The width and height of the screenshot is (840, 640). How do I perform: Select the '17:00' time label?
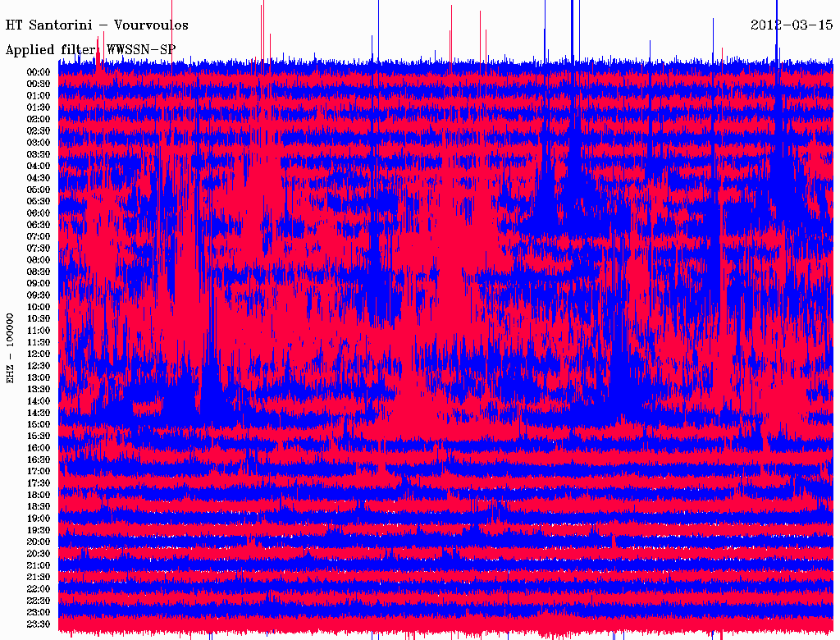pos(39,471)
